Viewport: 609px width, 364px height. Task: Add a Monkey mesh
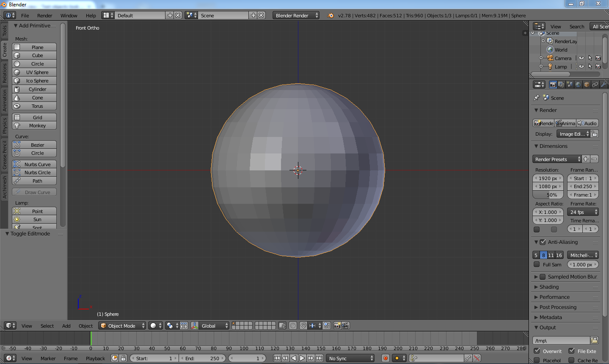click(34, 126)
